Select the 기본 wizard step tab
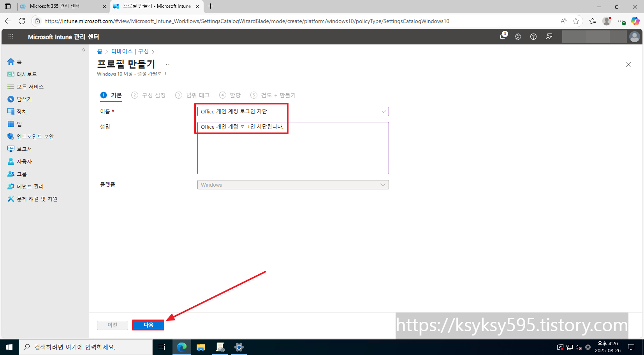Image resolution: width=644 pixels, height=355 pixels. (x=111, y=95)
